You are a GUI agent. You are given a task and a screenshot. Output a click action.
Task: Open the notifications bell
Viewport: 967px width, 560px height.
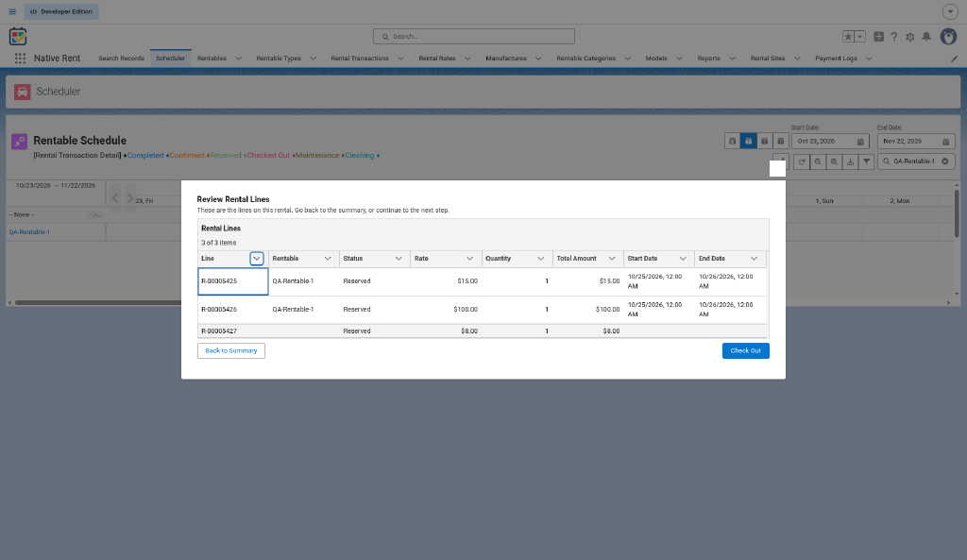[x=926, y=37]
